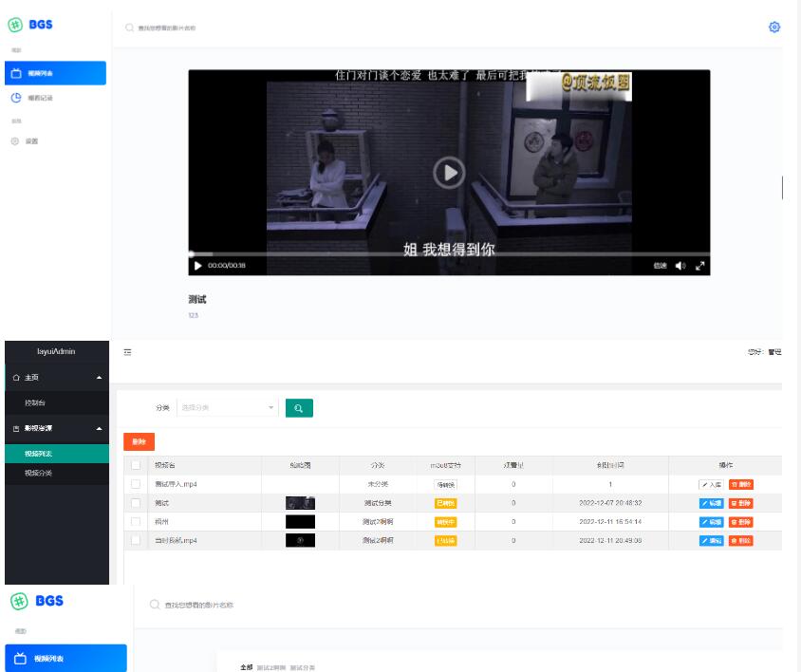Click the video progress bar in the player
The height and width of the screenshot is (672, 801).
tap(449, 253)
